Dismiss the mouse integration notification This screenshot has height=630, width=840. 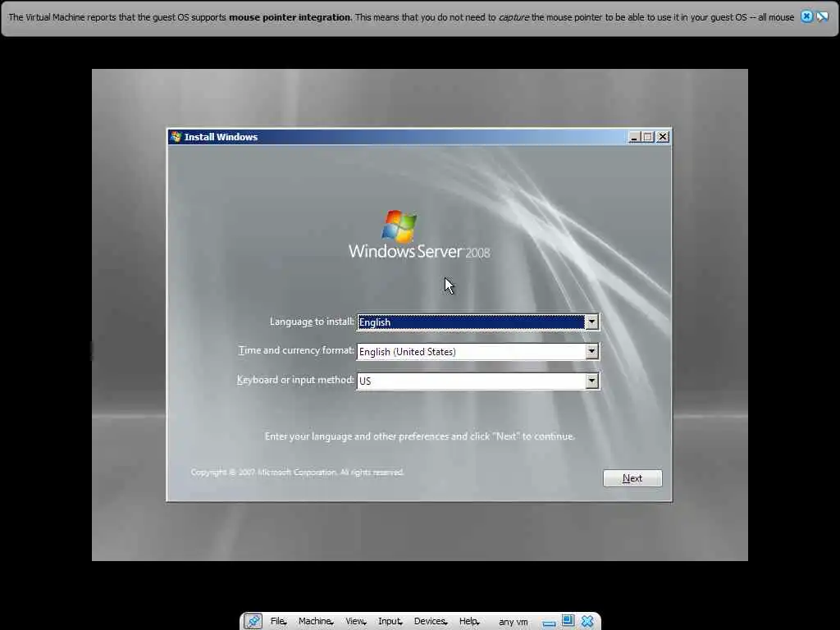[x=806, y=16]
